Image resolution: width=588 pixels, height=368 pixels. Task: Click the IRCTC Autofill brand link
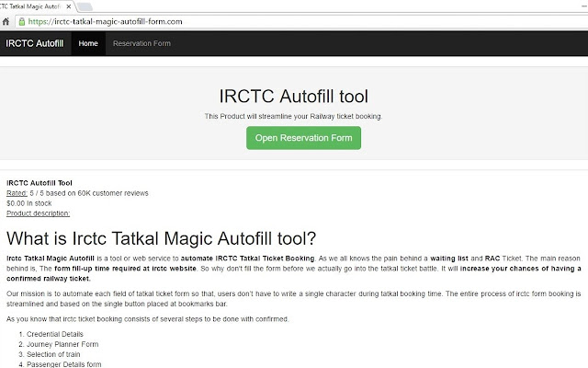click(x=35, y=43)
